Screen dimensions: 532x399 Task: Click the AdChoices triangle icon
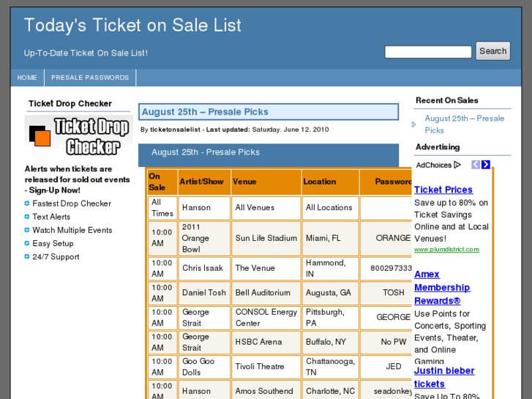457,165
